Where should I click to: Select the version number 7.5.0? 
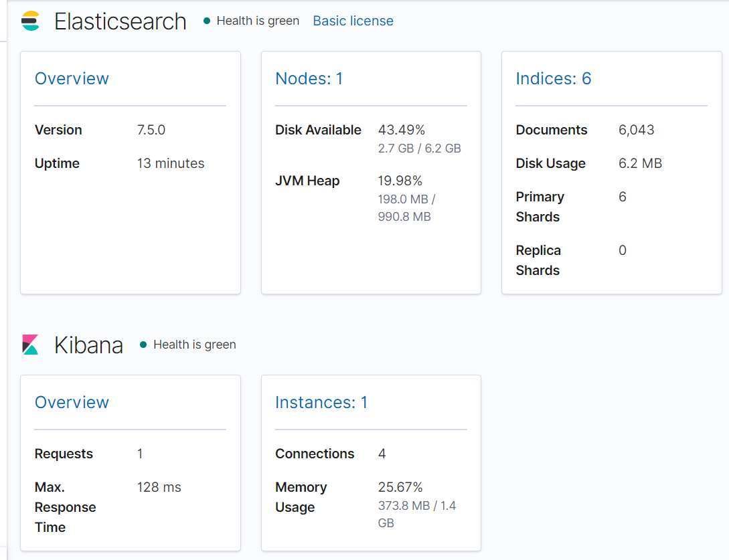[151, 130]
